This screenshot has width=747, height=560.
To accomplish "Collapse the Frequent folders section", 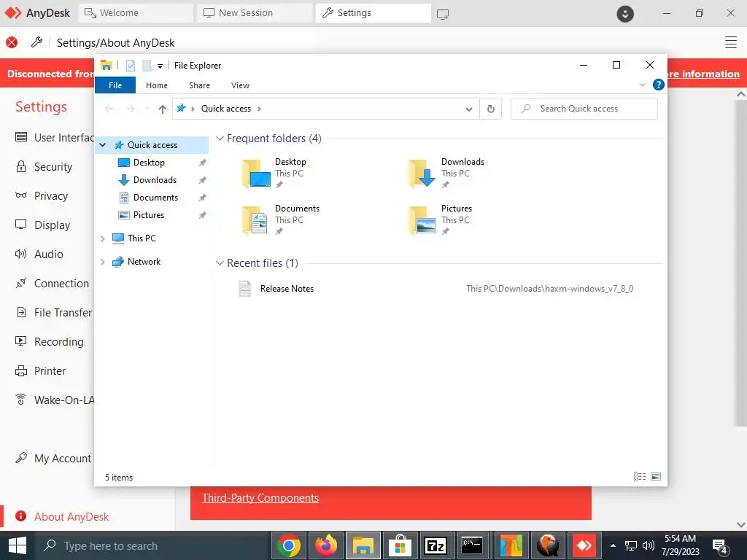I will [x=220, y=139].
